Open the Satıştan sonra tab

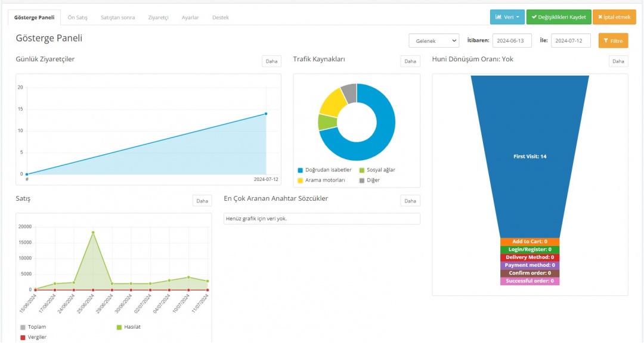117,18
